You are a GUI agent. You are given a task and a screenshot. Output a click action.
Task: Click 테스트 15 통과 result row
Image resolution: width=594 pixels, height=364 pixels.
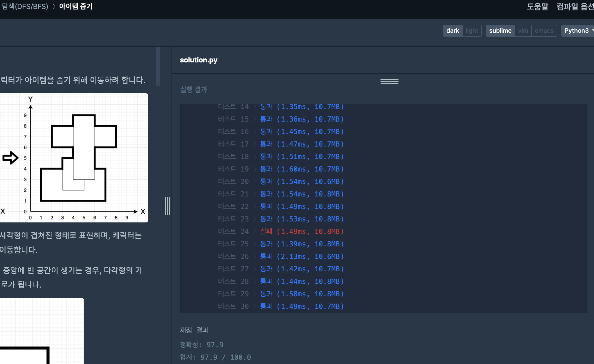point(281,119)
